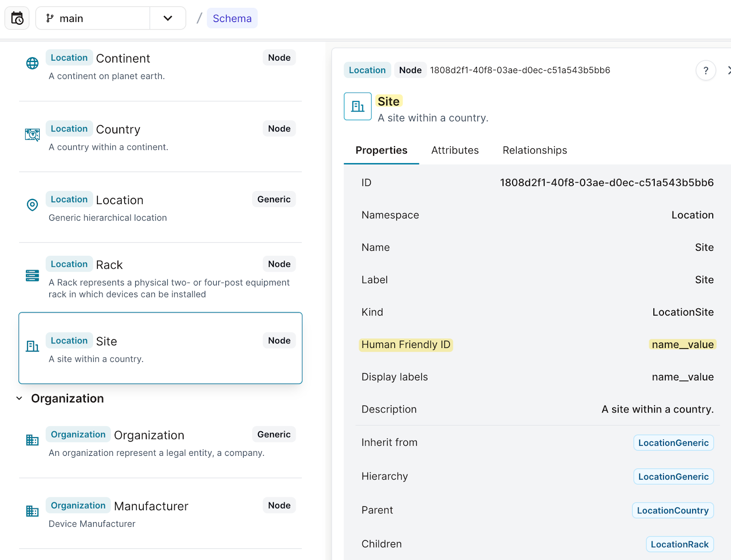The height and width of the screenshot is (560, 731).
Task: Click 'Generic hierarchical location' description
Action: coord(108,218)
